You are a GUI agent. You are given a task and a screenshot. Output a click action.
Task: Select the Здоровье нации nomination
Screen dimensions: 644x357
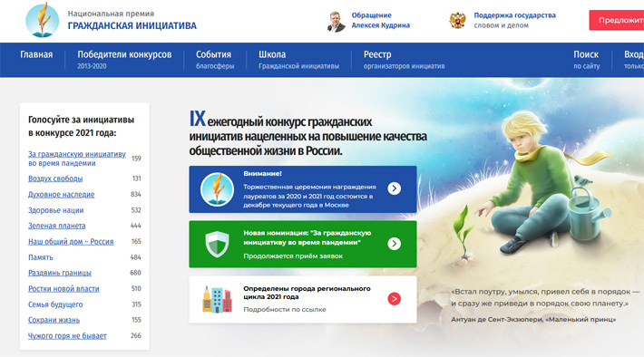(56, 210)
